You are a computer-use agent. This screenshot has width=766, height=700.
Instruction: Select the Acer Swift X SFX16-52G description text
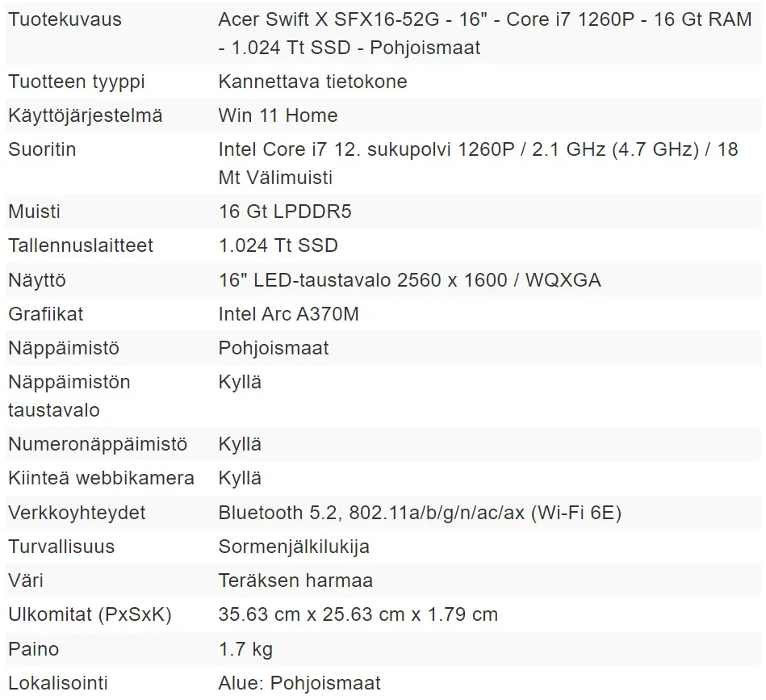point(484,33)
